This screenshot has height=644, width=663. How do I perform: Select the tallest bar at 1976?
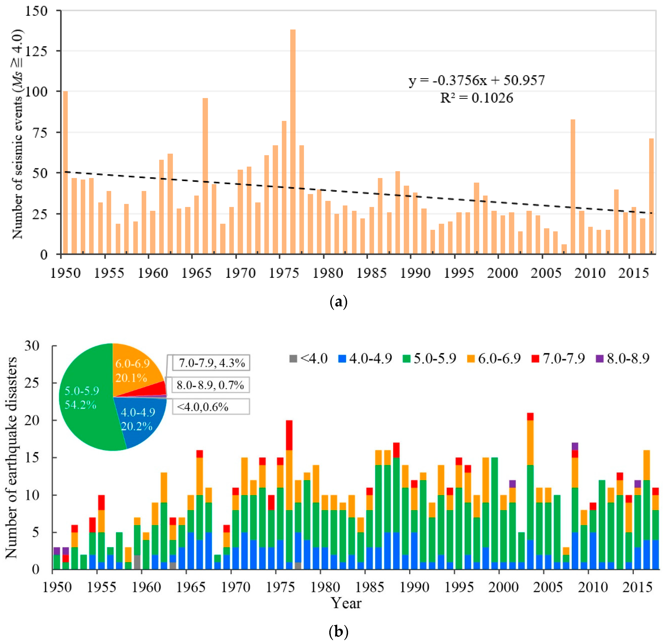tap(293, 142)
